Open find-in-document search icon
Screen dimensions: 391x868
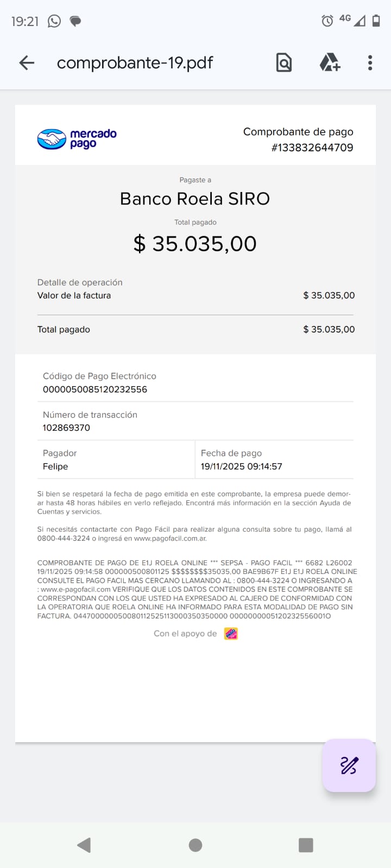[x=284, y=63]
